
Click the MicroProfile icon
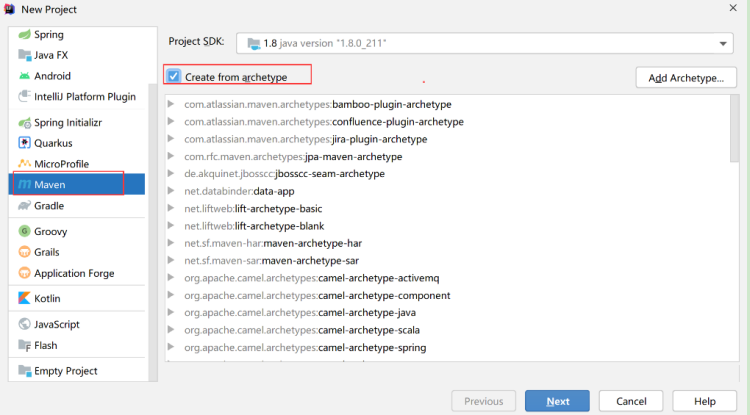click(24, 164)
